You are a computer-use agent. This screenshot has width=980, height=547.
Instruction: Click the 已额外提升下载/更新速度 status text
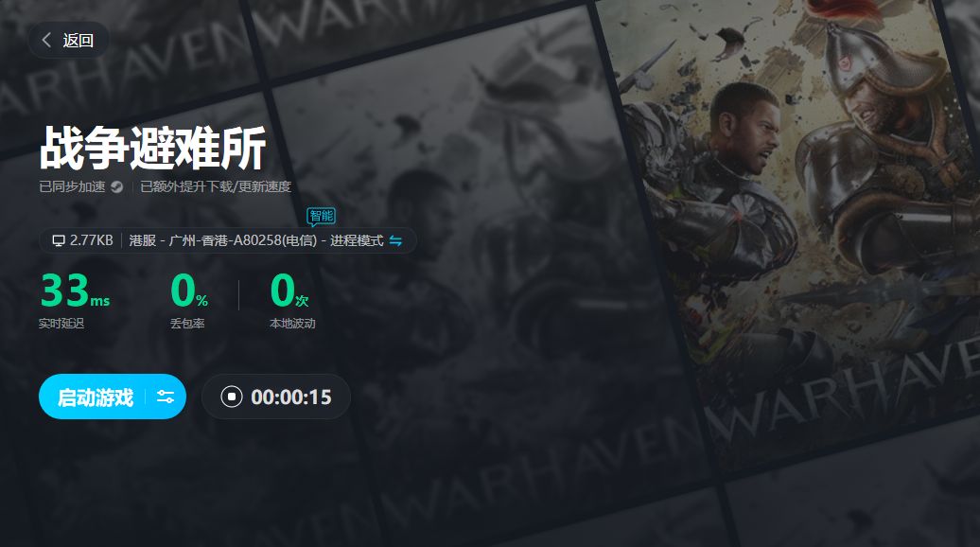216,186
